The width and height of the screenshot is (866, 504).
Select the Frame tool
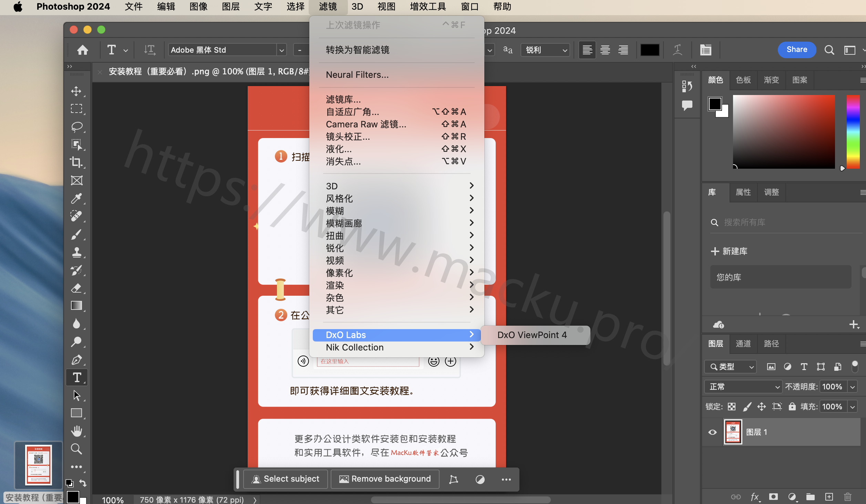point(76,180)
